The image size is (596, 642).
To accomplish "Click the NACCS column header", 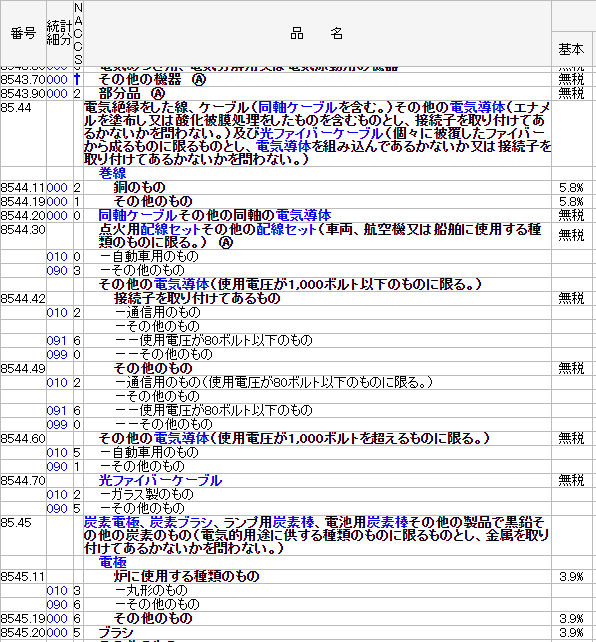I will coord(78,33).
